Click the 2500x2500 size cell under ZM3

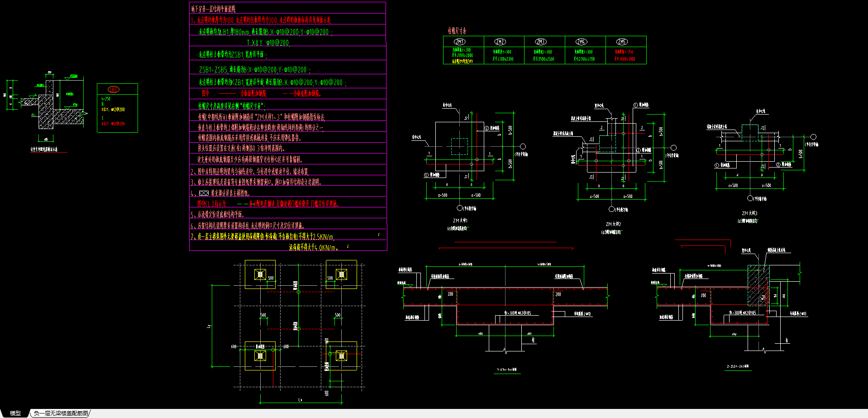544,59
